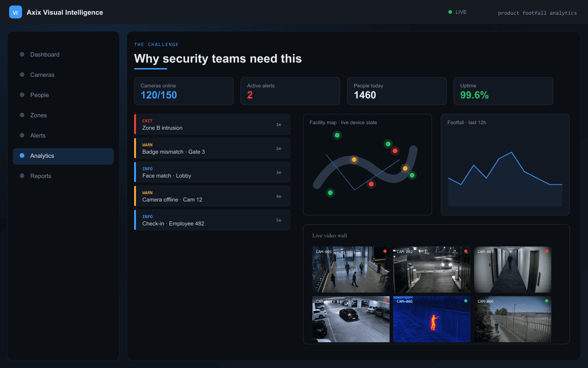Open the parking garage camera feed
588x368 pixels.
(351, 319)
